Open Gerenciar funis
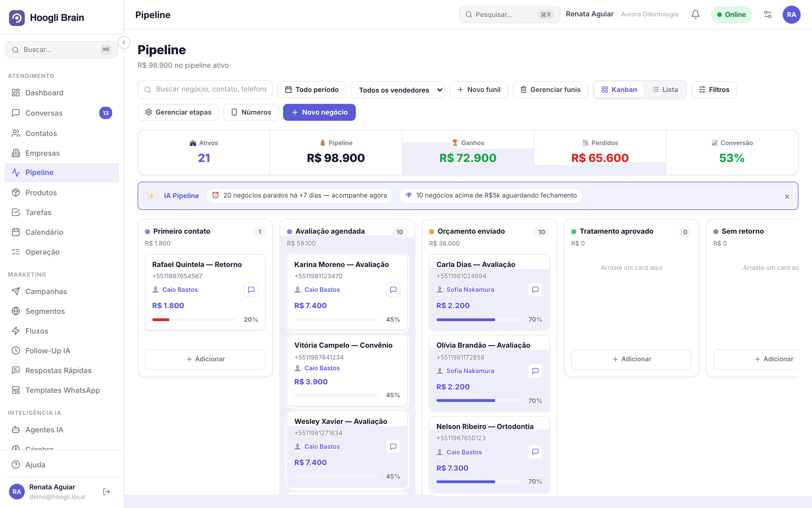 point(550,90)
